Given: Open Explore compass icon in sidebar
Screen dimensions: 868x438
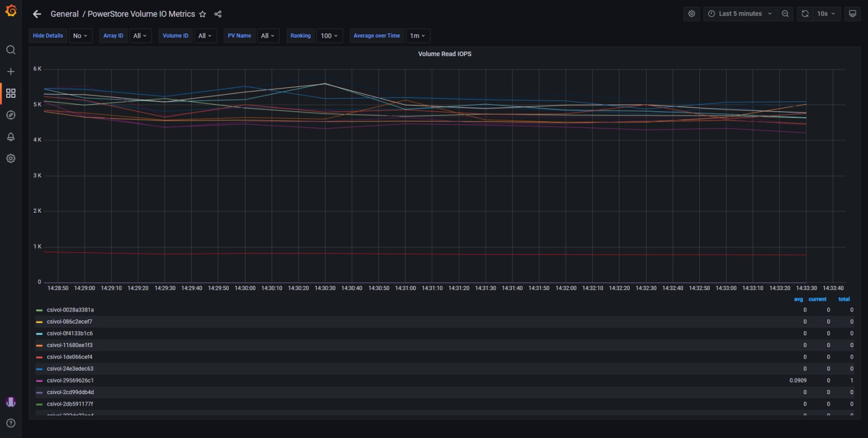Looking at the screenshot, I should (x=10, y=115).
